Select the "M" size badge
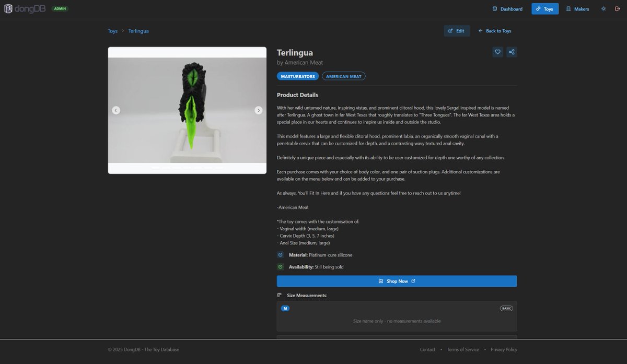Viewport: 627px width, 364px height. (x=285, y=308)
